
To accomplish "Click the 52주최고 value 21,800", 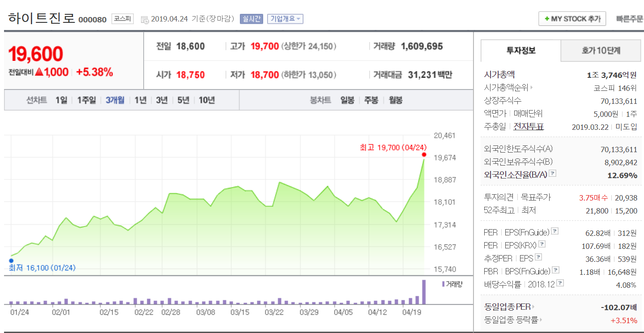I will 597,210.
